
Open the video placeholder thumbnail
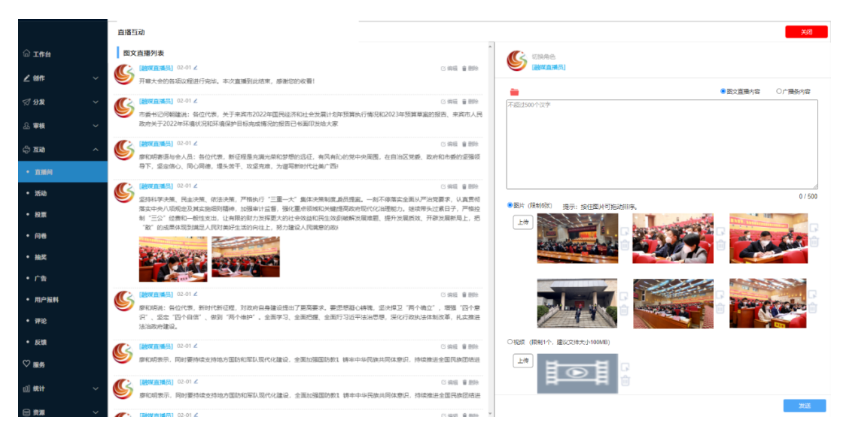577,373
